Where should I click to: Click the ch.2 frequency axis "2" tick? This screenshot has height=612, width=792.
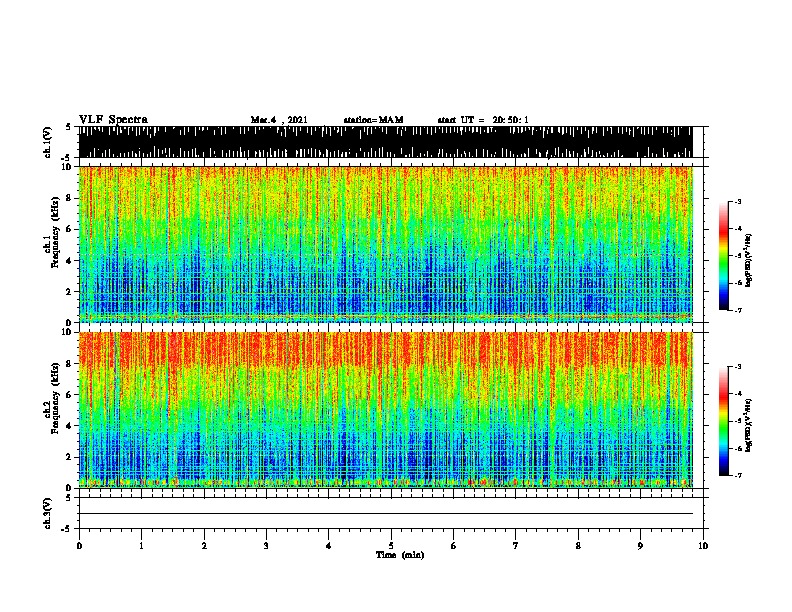70,457
